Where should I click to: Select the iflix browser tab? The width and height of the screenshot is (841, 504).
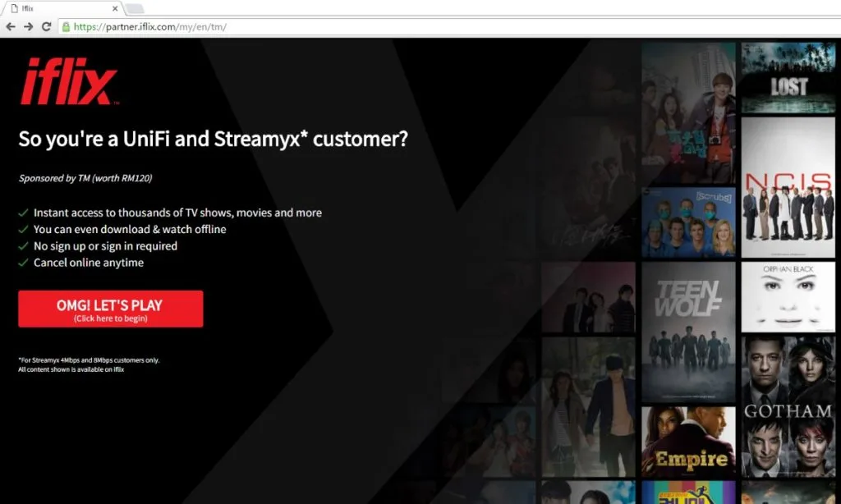point(63,8)
